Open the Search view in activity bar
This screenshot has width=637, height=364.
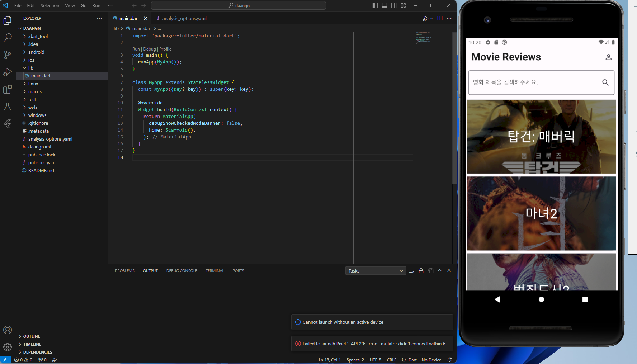tap(8, 37)
